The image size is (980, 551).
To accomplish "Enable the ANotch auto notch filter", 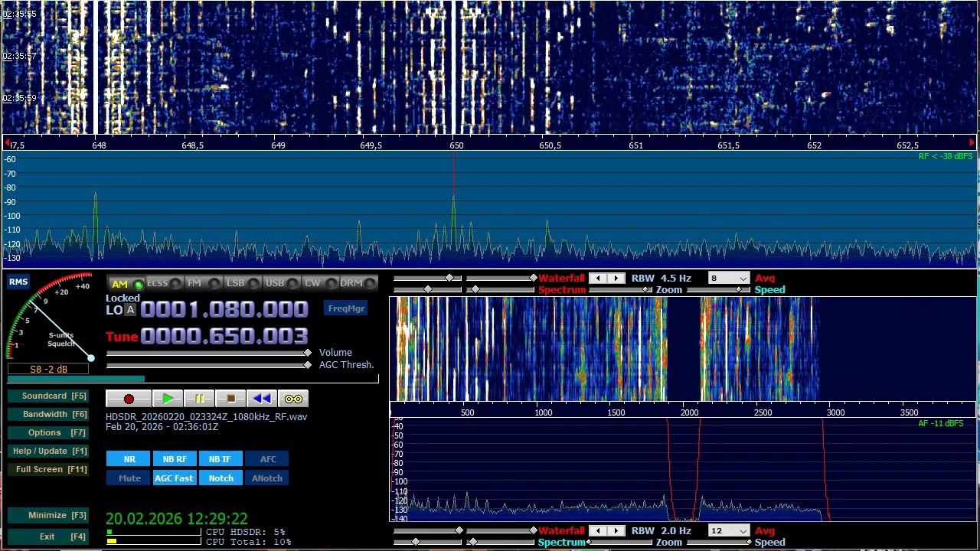I will [267, 478].
